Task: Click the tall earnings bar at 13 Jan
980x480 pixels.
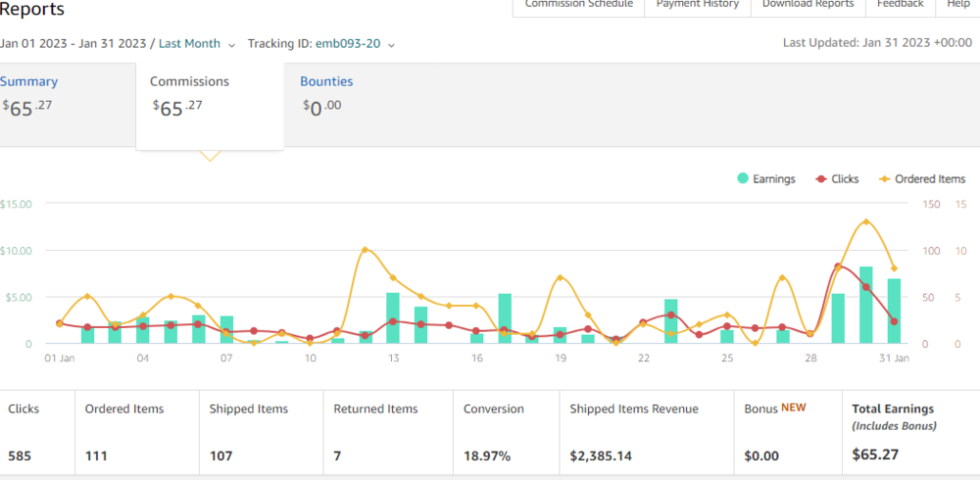Action: pos(393,317)
